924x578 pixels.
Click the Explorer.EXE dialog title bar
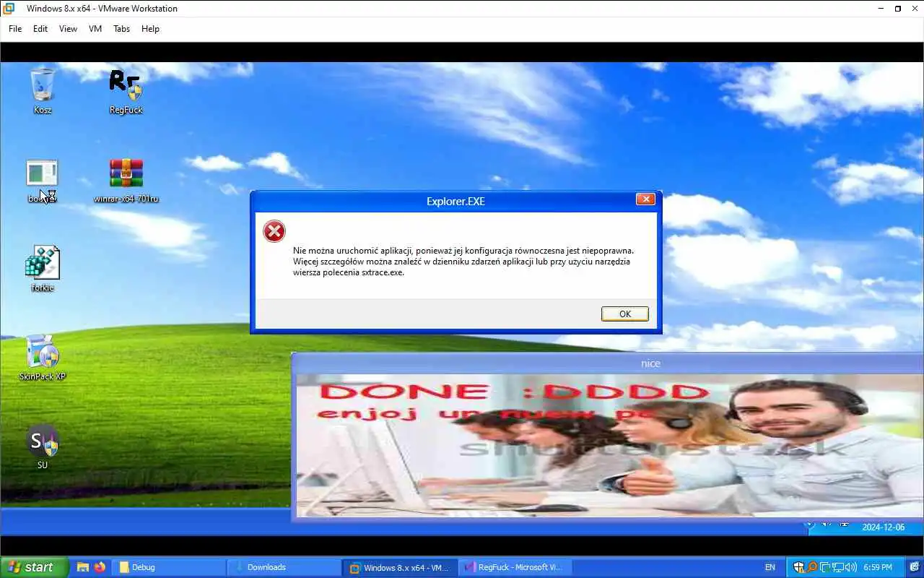click(456, 201)
